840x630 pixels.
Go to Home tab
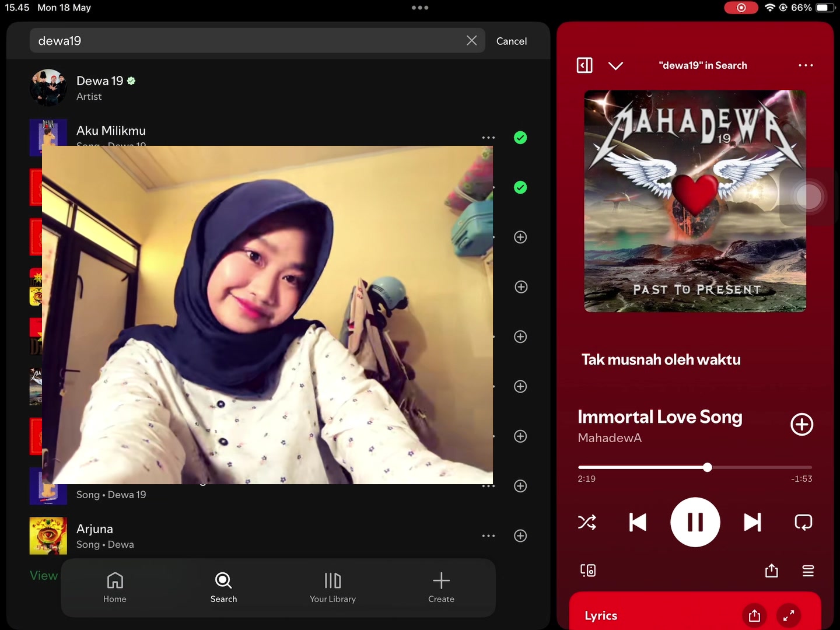[115, 587]
